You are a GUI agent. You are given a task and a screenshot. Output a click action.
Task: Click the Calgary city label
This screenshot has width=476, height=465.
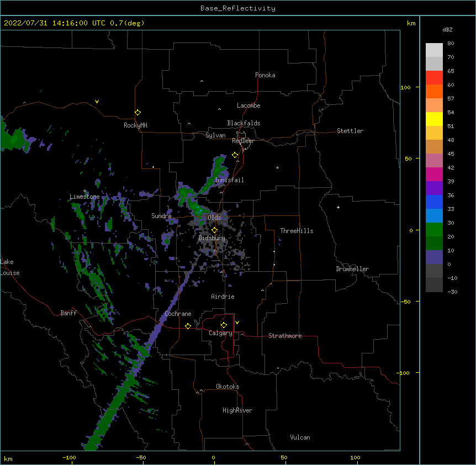[x=220, y=333]
